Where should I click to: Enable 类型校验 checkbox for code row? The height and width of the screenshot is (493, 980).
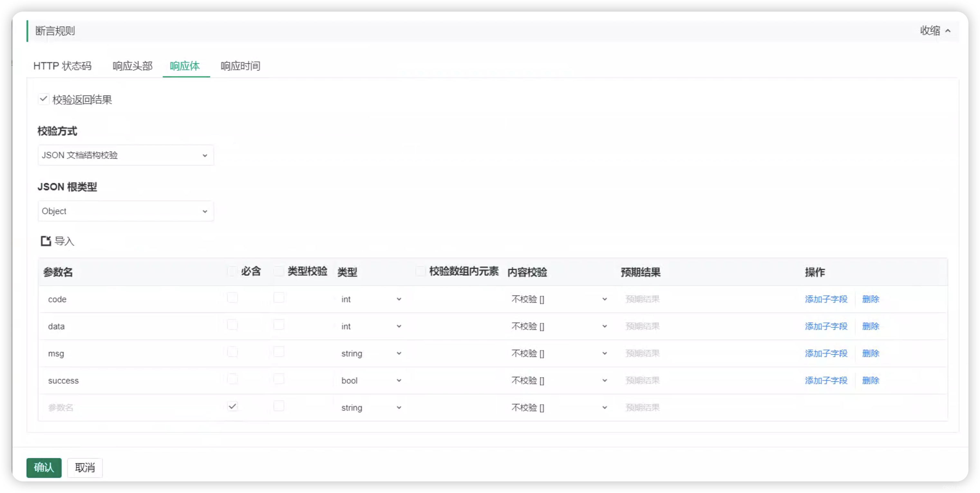click(x=278, y=297)
